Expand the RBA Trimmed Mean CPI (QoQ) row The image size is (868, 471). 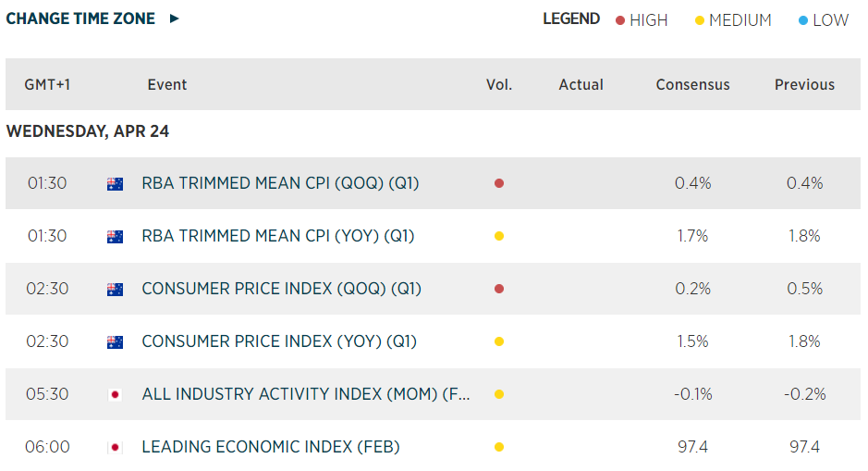tap(280, 183)
